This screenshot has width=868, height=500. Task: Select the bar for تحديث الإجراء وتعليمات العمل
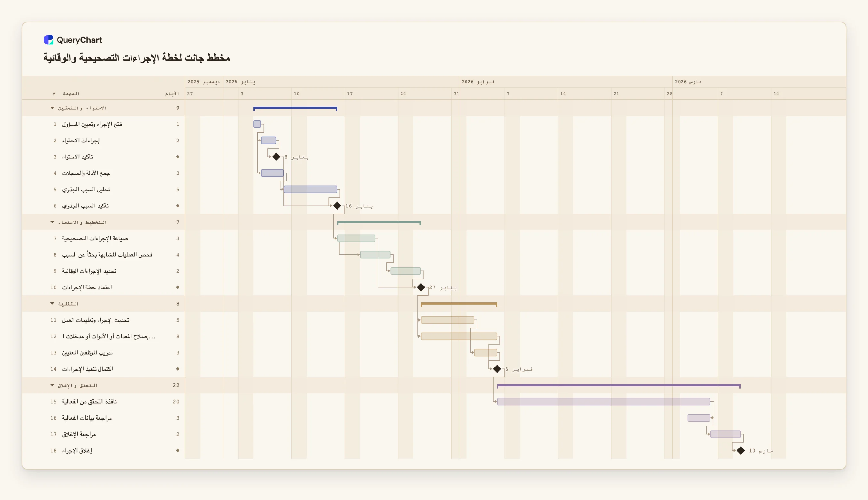pos(448,320)
